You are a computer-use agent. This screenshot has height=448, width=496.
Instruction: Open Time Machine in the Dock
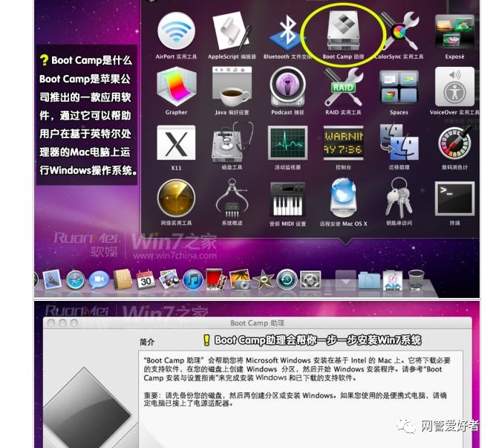tap(287, 280)
